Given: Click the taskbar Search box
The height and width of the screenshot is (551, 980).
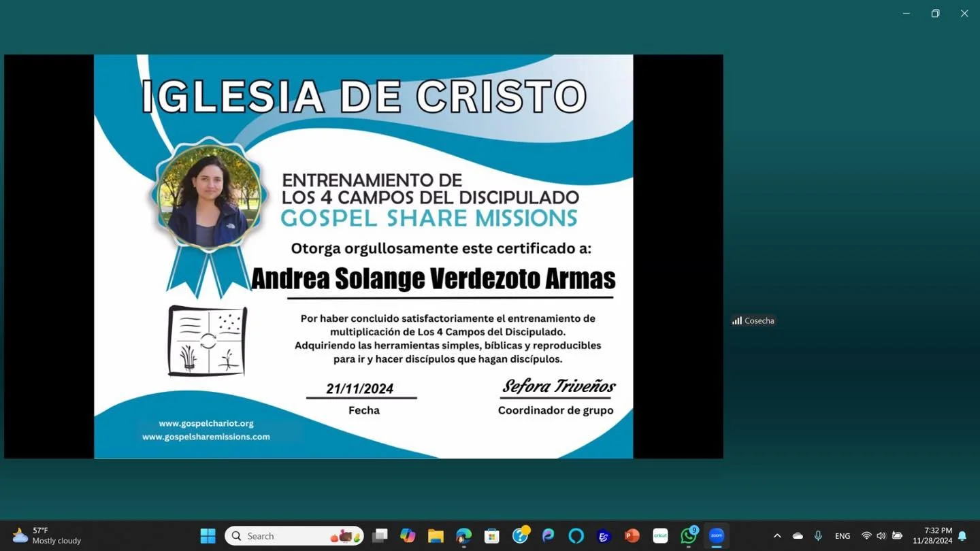Looking at the screenshot, I should [294, 536].
